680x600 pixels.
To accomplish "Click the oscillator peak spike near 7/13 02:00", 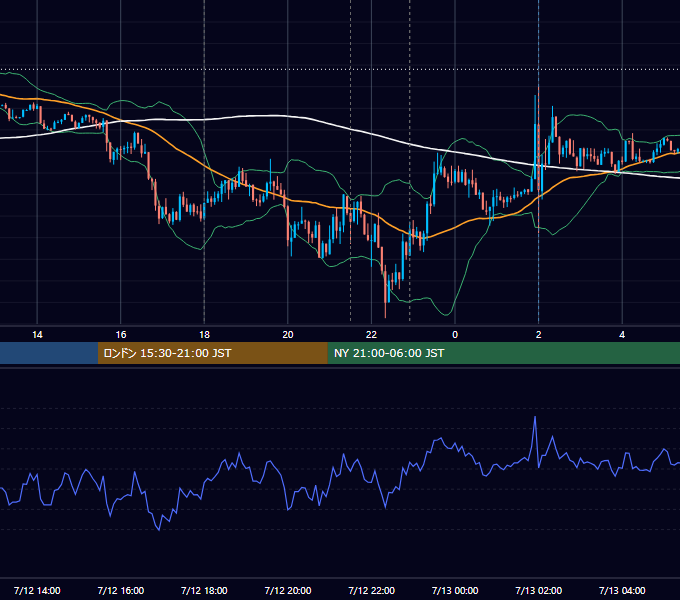I will [535, 417].
